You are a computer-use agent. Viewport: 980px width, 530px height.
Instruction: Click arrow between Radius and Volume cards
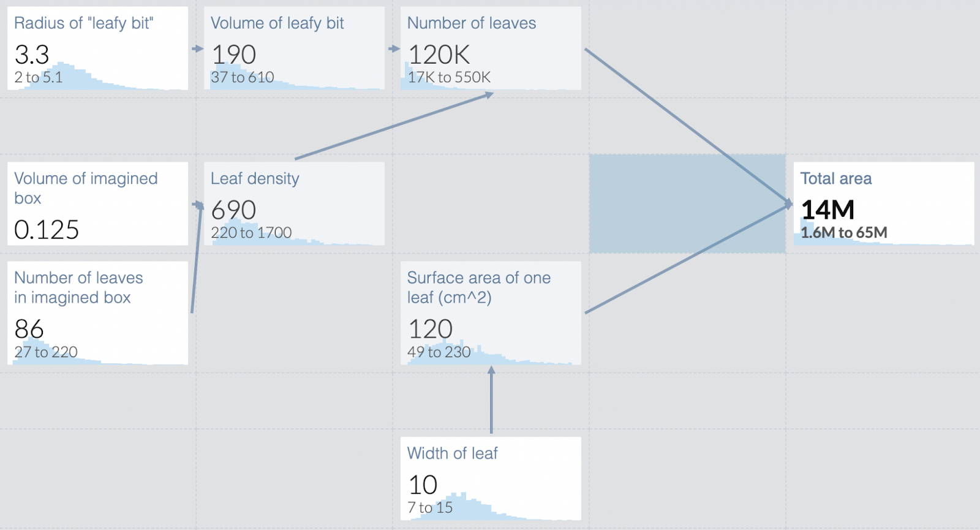pos(197,48)
